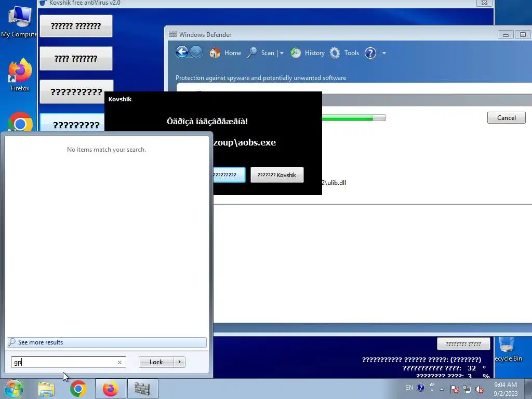The width and height of the screenshot is (532, 399).
Task: Show hidden tray icons
Action: point(442,389)
